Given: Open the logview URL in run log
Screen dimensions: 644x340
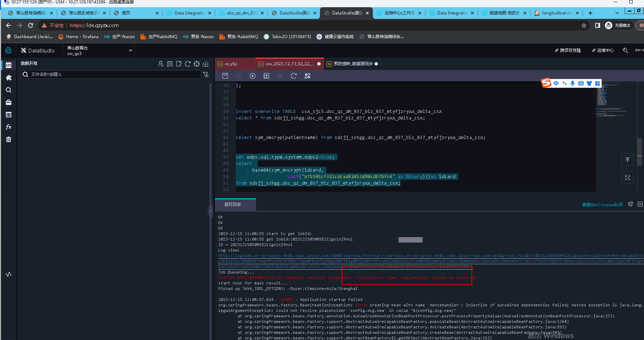Looking at the screenshot, I should click(x=431, y=261).
